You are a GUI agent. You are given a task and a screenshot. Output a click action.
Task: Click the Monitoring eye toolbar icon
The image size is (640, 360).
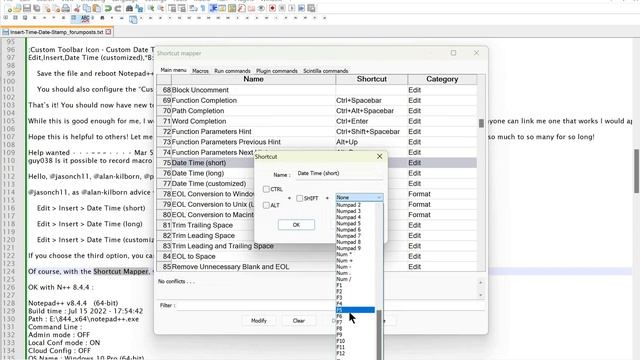pos(260,8)
